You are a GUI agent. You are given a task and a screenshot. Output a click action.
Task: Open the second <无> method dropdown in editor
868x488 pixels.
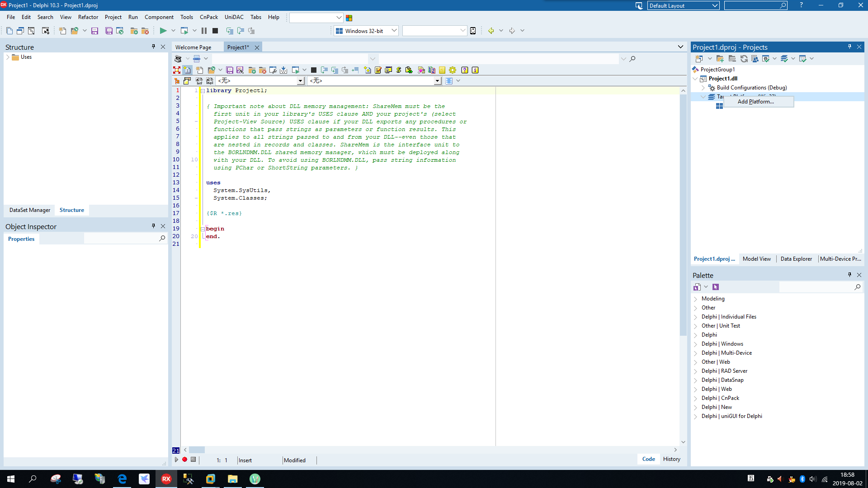pos(437,81)
